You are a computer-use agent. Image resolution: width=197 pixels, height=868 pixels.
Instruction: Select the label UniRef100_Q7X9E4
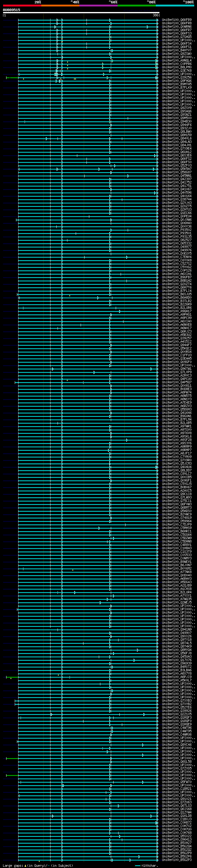tap(177, 149)
